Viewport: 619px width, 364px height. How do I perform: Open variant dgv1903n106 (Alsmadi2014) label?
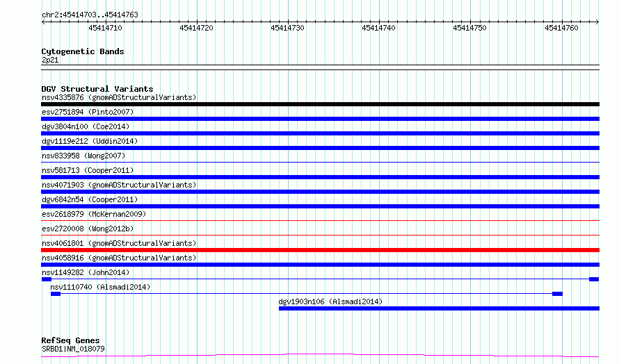tap(330, 301)
